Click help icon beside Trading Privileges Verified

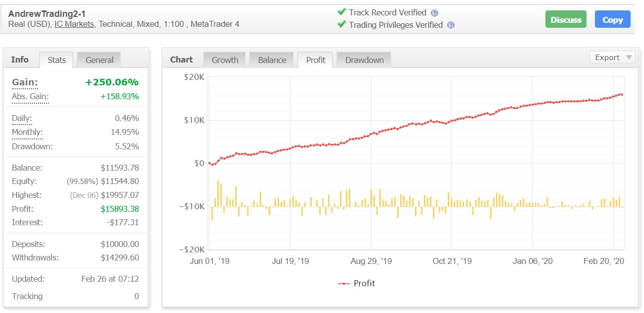point(451,25)
